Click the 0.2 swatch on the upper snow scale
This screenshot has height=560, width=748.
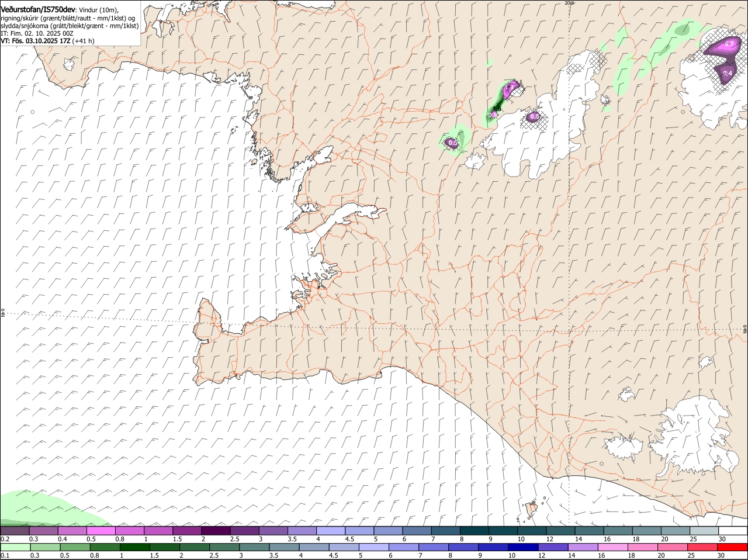coord(15,531)
